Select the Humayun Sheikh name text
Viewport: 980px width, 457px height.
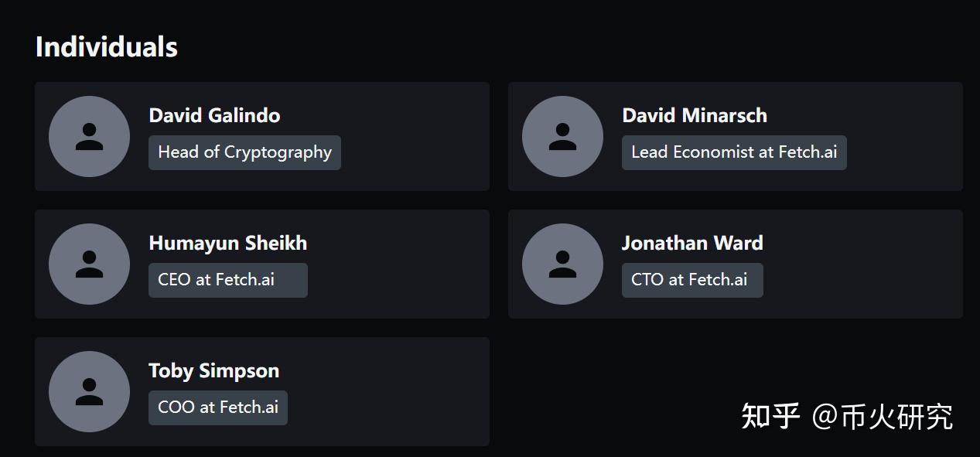click(x=227, y=243)
